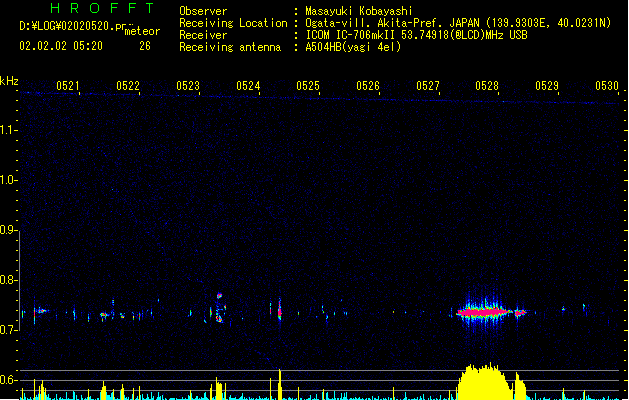Click the 1.1 kHz axis label
This screenshot has height=400, width=629.
[x=8, y=130]
